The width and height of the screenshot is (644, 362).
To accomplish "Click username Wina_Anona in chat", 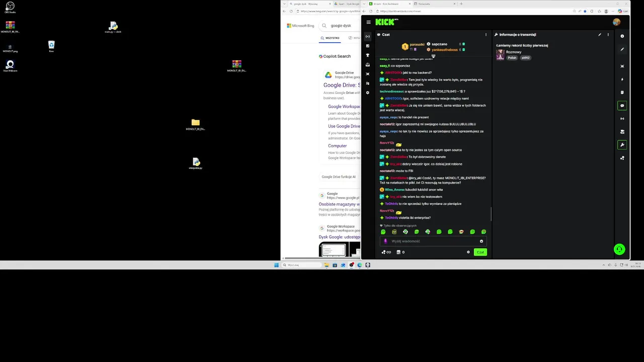I will pyautogui.click(x=395, y=190).
